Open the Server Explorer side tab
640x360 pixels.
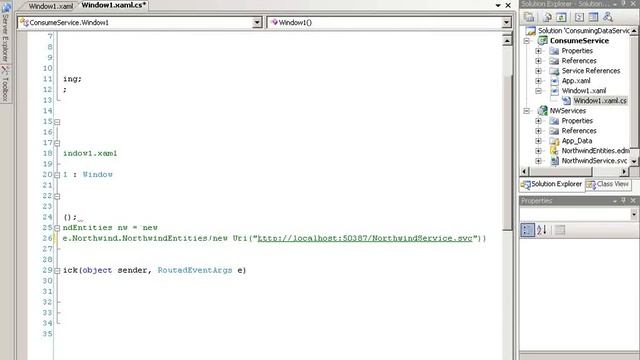[x=5, y=33]
